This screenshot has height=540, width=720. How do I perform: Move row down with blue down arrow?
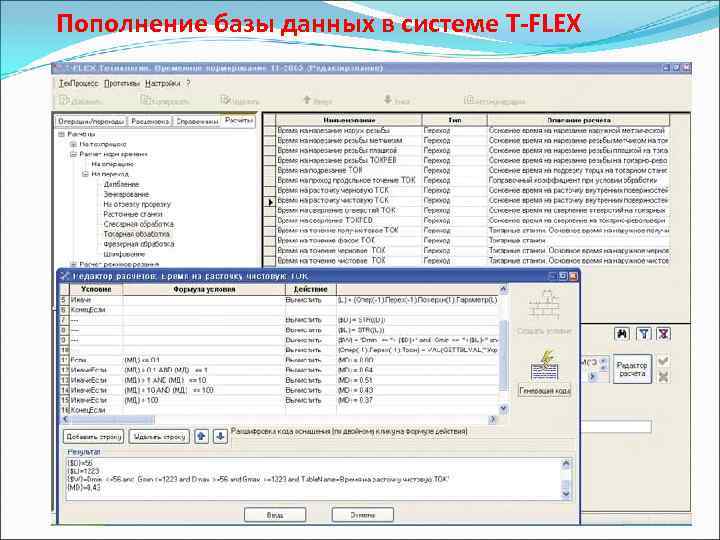click(220, 436)
